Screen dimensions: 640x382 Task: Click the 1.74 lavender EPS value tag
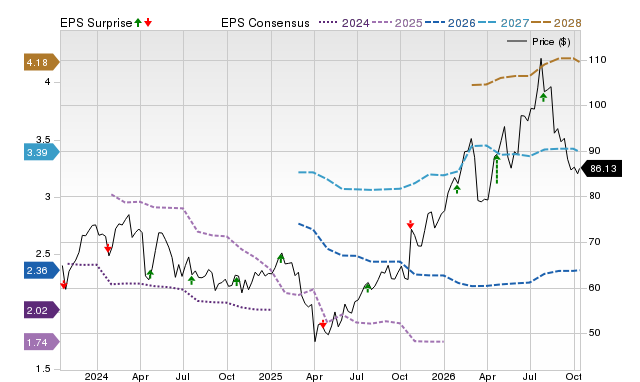tap(42, 342)
